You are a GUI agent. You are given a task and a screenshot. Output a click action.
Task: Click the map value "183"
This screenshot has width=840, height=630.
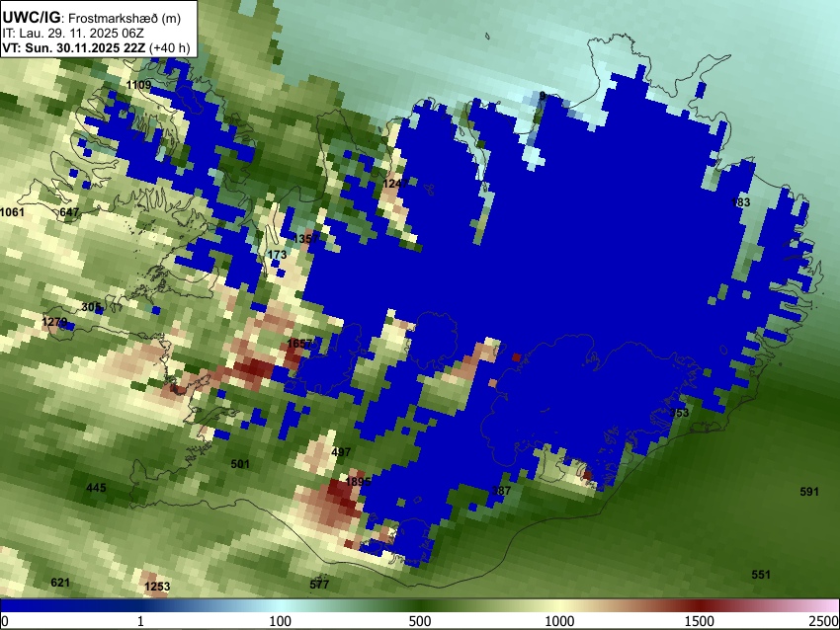pyautogui.click(x=741, y=201)
